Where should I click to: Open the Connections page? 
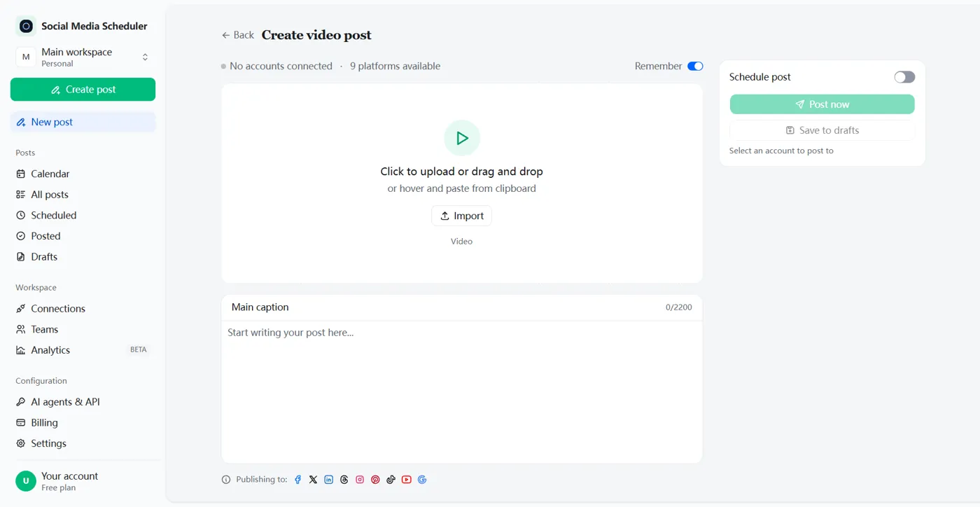tap(83, 309)
